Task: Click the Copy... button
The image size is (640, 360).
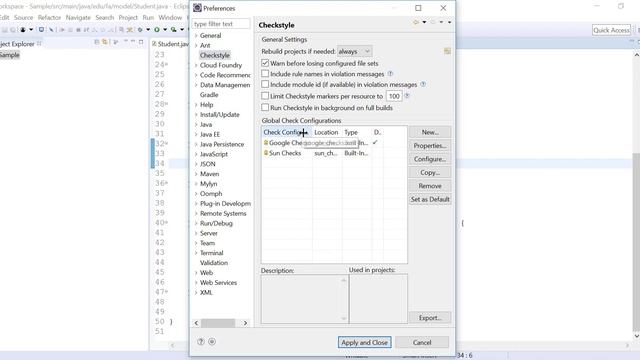Action: click(x=430, y=173)
